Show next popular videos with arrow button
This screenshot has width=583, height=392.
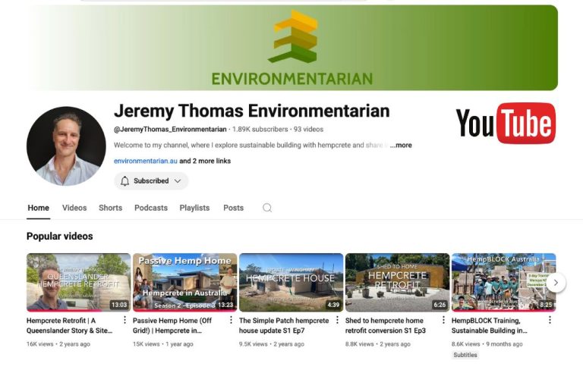point(556,283)
